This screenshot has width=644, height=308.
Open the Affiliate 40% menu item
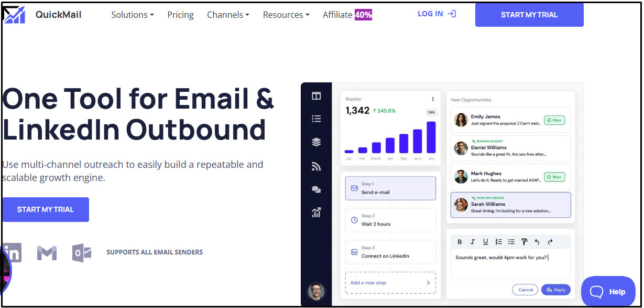pos(347,15)
